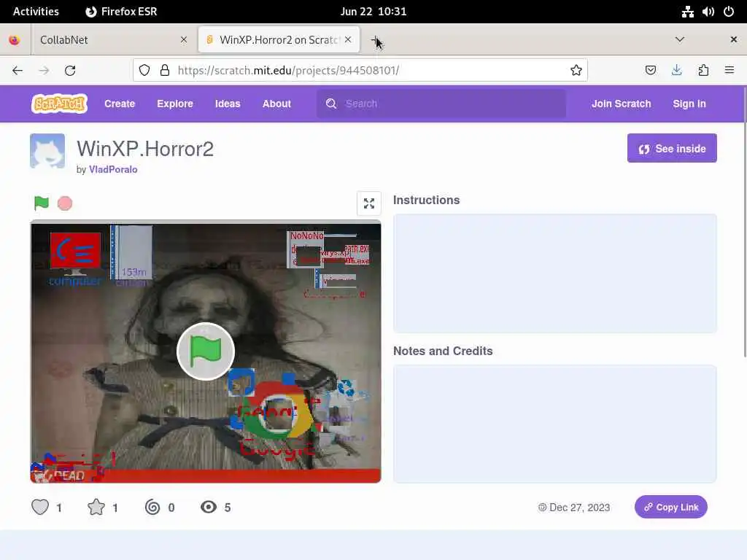Switch to the CollabNet tab
The image size is (747, 560).
coord(113,39)
